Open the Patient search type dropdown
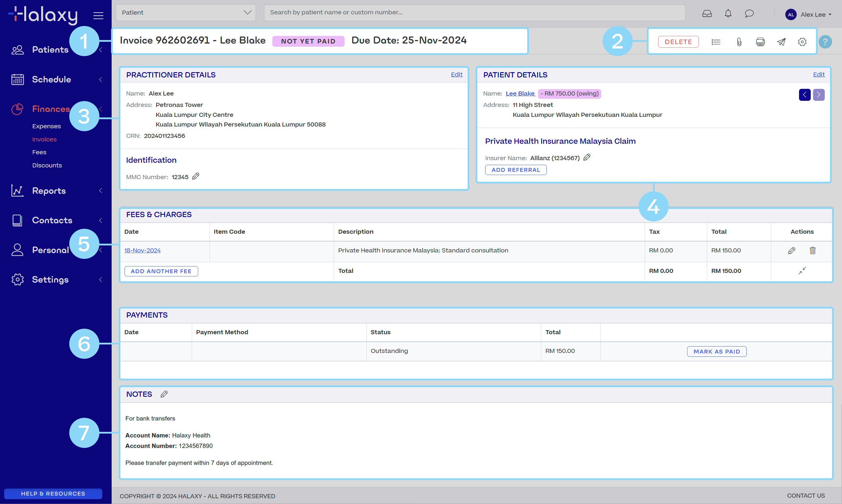Screen dimensions: 842x504 (186, 13)
